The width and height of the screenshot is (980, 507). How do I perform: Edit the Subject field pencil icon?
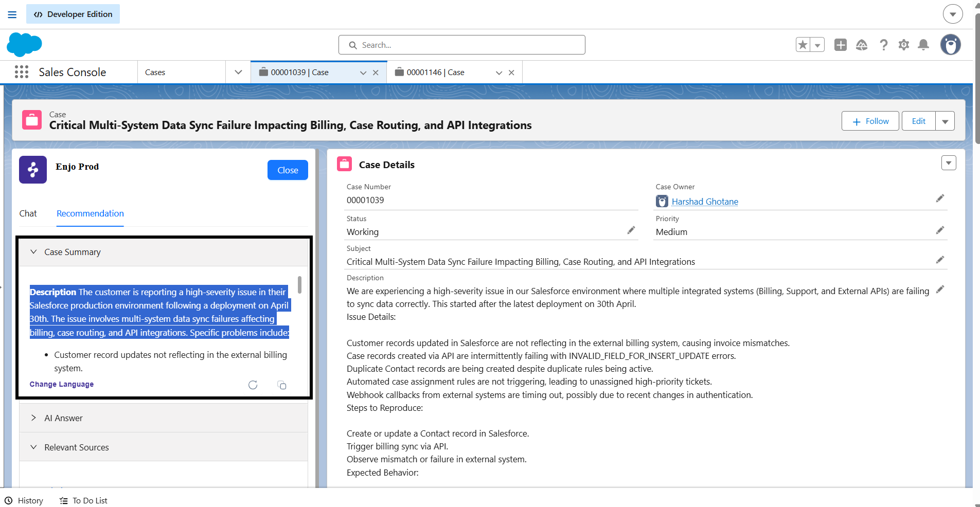[940, 260]
